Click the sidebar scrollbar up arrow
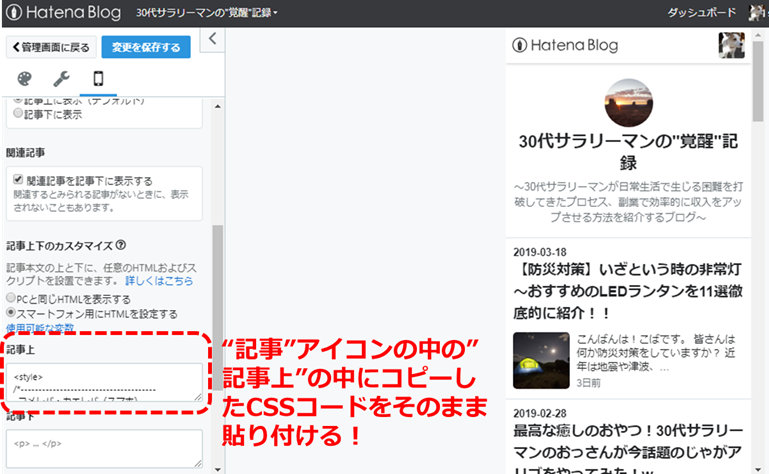Image resolution: width=769 pixels, height=474 pixels. pos(218,106)
